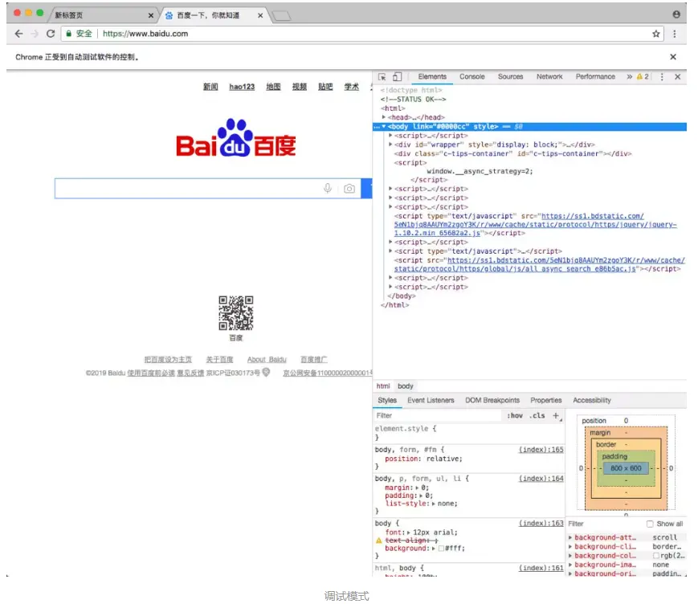Click the police badge icon in footer
The width and height of the screenshot is (698, 616).
(x=266, y=372)
